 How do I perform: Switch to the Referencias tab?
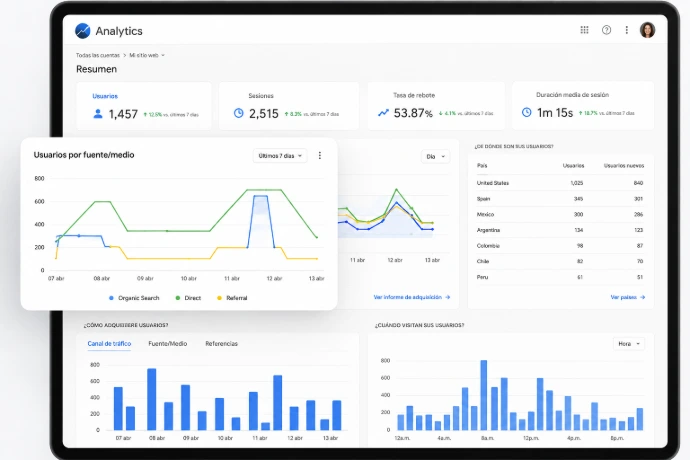point(221,344)
